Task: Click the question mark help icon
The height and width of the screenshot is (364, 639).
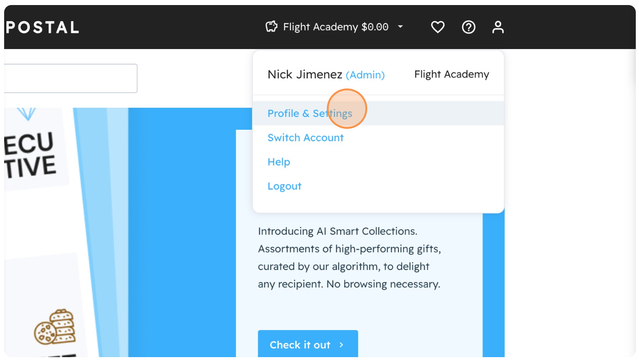Action: (468, 28)
